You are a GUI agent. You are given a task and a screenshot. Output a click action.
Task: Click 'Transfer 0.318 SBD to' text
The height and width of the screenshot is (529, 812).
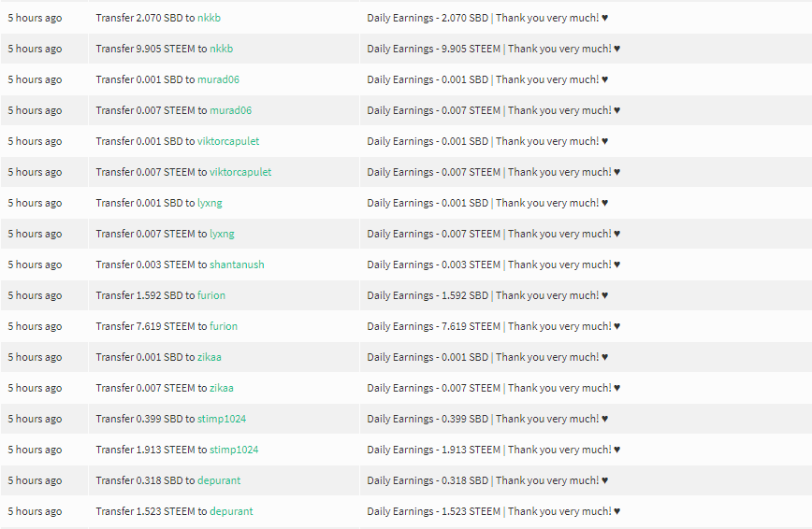145,480
